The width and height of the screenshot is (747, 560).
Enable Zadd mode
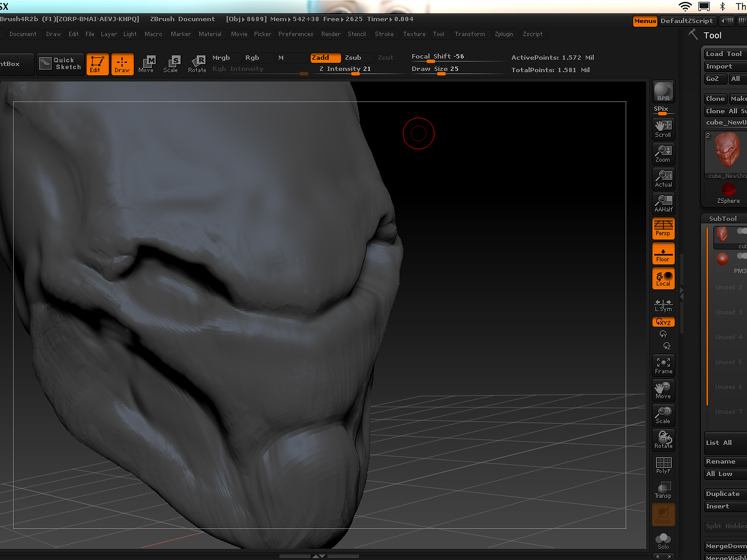[x=326, y=58]
